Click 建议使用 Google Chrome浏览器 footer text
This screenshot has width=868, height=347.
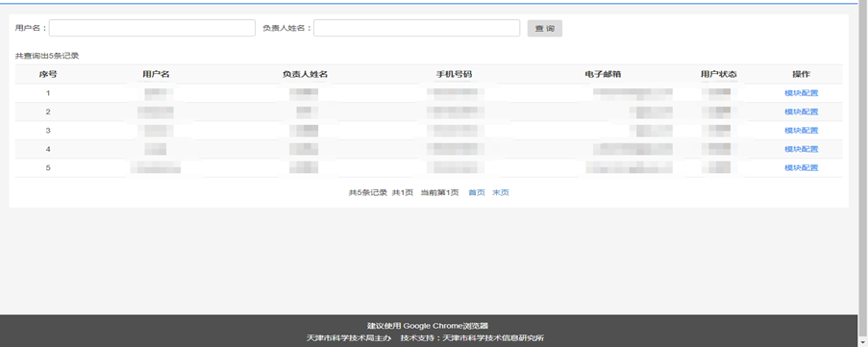coord(428,326)
